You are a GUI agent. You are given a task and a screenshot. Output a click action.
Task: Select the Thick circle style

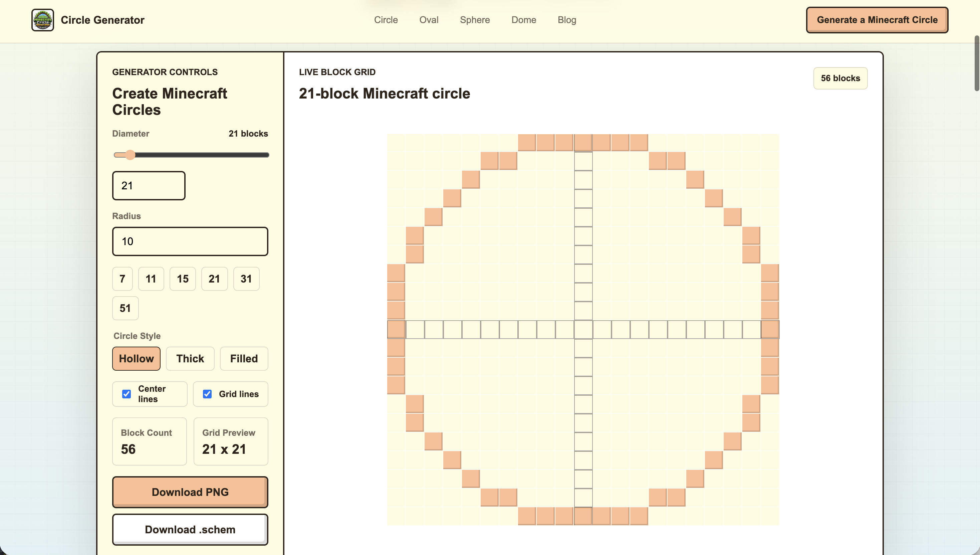coord(190,358)
